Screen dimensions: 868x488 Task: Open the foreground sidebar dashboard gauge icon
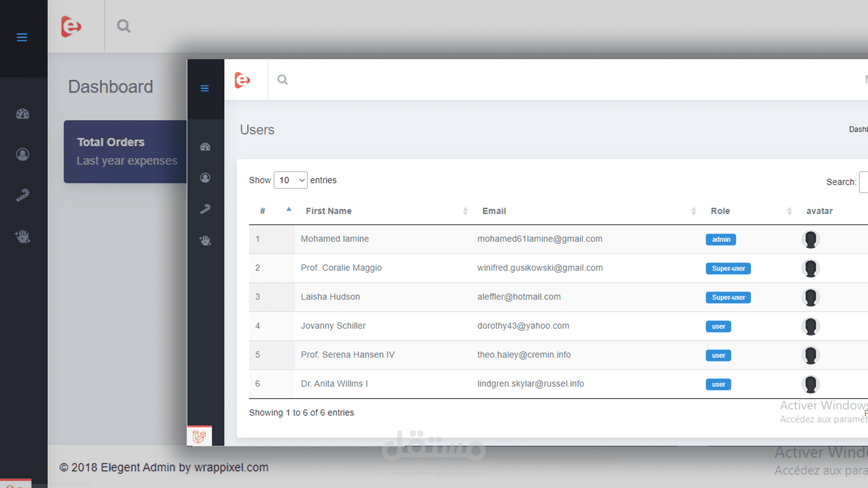click(x=205, y=147)
